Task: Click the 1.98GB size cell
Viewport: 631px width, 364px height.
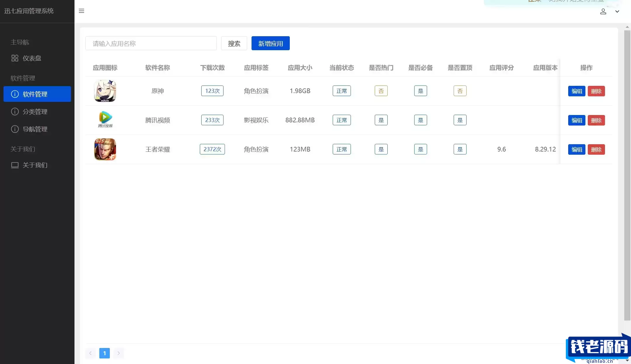Action: (x=300, y=91)
